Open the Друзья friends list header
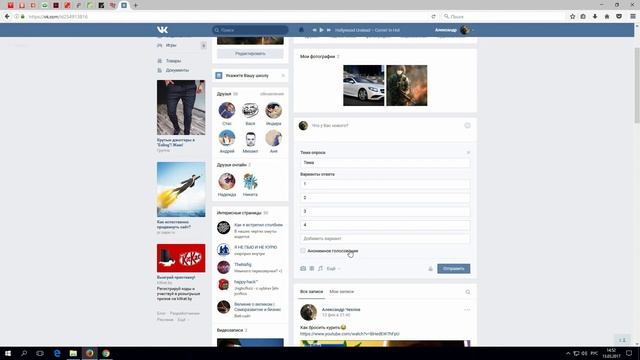Viewport: 640px width, 360px height. pos(224,94)
